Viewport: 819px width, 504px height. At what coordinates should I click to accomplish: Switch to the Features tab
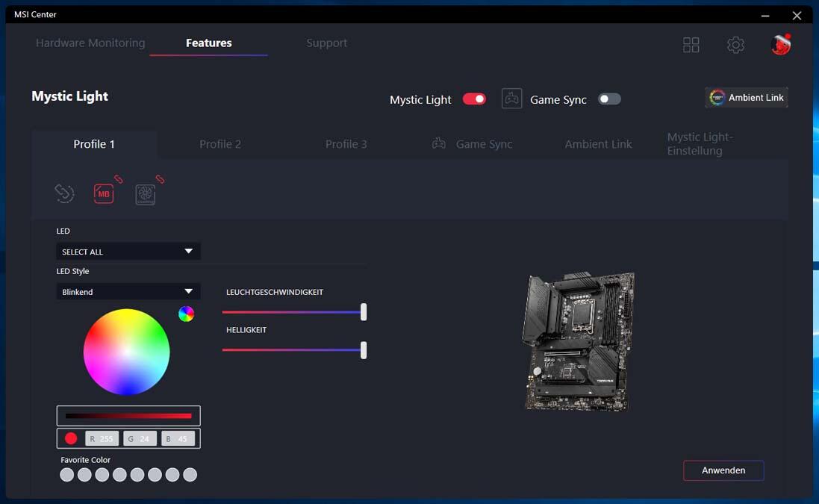(x=209, y=43)
